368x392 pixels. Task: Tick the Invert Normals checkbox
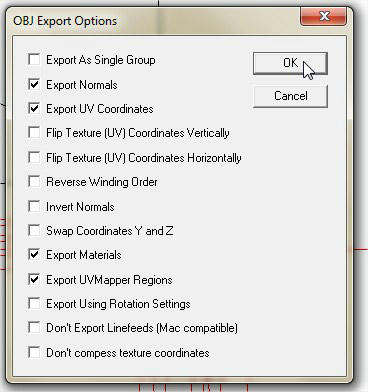pyautogui.click(x=35, y=206)
